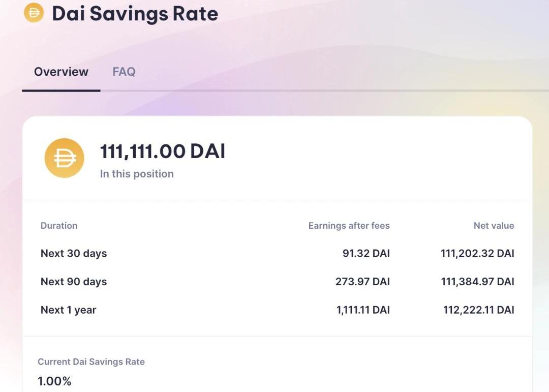Click the 273.97 DAI earnings value
This screenshot has height=392, width=549.
point(363,282)
